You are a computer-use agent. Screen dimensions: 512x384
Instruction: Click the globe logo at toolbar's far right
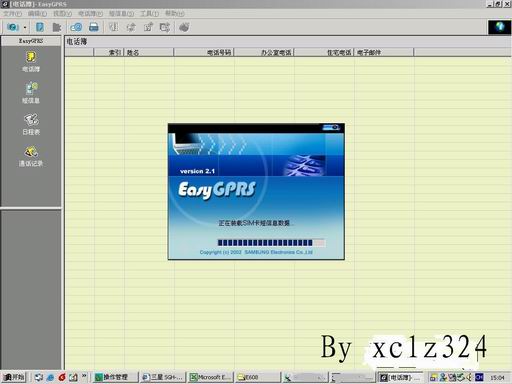coord(499,27)
